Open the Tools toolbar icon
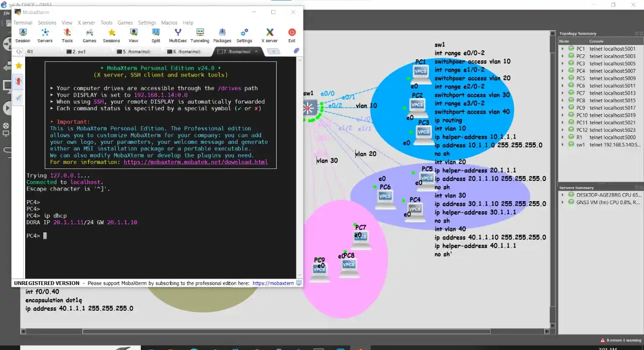This screenshot has height=350, width=644. (67, 35)
